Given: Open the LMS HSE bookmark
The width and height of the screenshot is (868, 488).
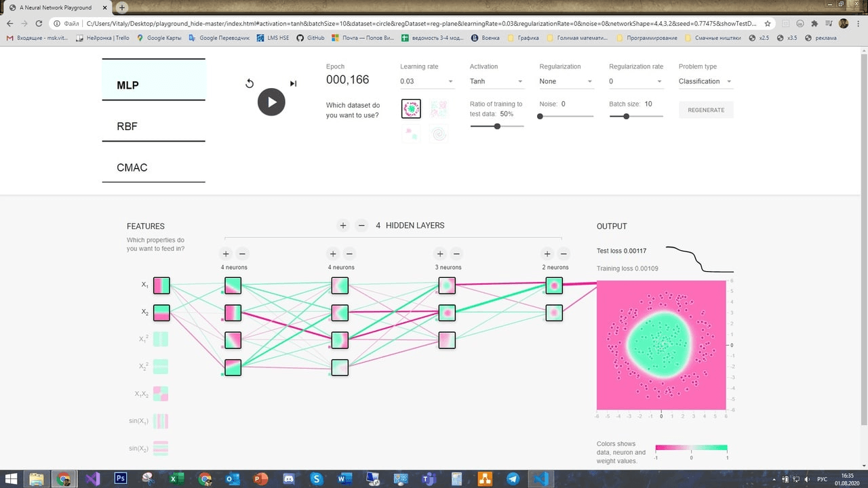Looking at the screenshot, I should pyautogui.click(x=272, y=38).
